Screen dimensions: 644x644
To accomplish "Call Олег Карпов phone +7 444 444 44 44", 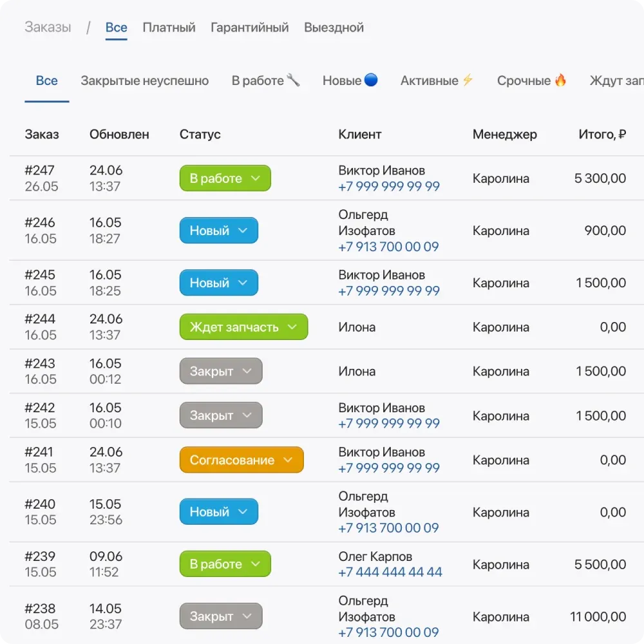I will (390, 572).
